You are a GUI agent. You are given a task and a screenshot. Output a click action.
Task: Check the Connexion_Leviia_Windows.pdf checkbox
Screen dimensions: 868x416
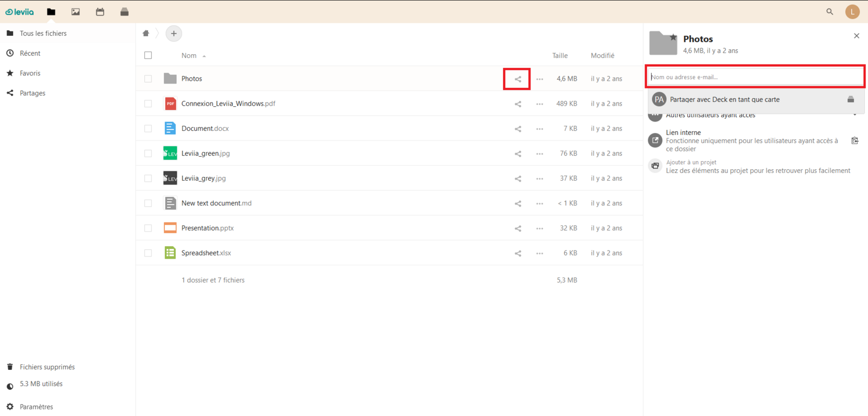148,104
